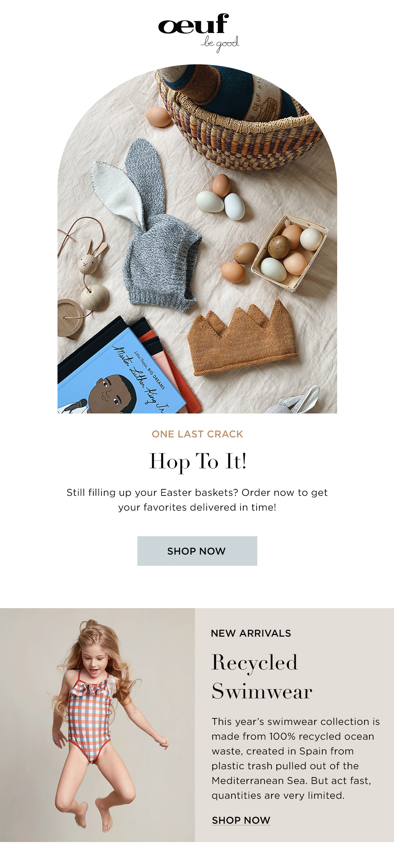This screenshot has width=394, height=868.
Task: Click the single egg beside the basket
Action: (158, 116)
